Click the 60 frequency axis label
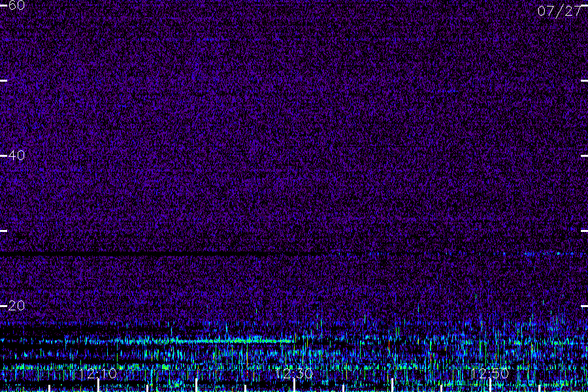 [x=16, y=5]
